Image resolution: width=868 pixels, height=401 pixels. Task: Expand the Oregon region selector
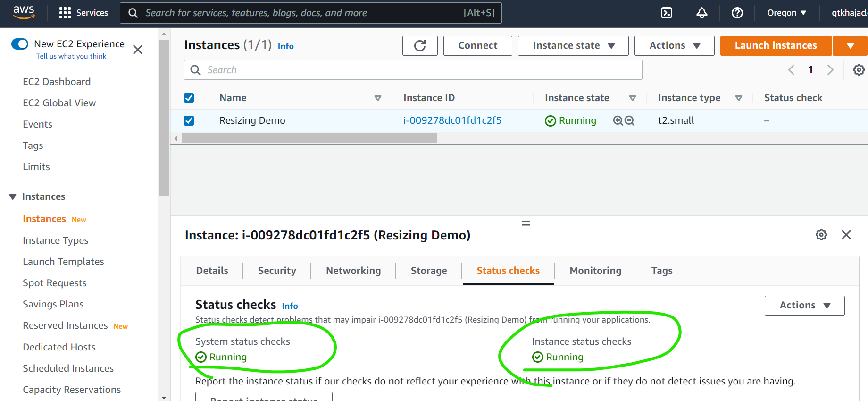click(786, 13)
